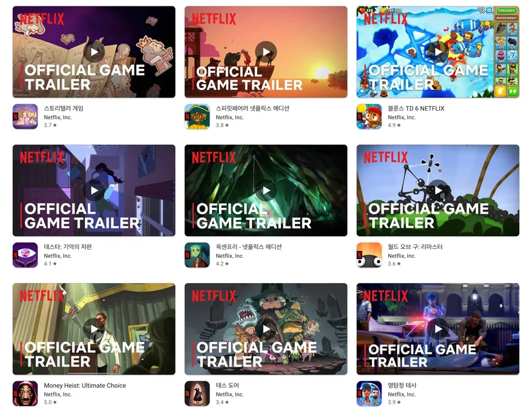Screen dimensions: 532x411
Task: Open the 스피릿페어러 넷플릭스 에디션 app icon
Action: 197,116
